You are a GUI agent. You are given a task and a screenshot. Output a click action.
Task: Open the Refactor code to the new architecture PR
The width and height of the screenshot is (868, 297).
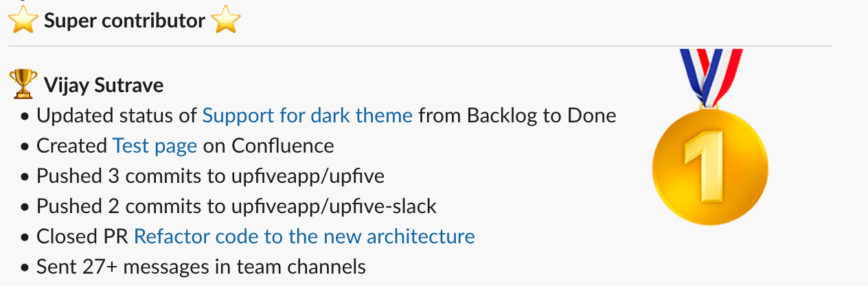(304, 236)
